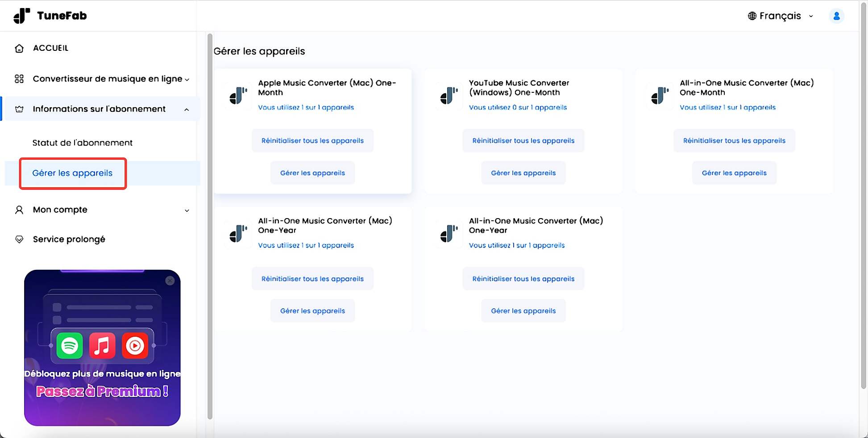This screenshot has width=868, height=438.
Task: Click the grid icon beside Convertisseur de musique
Action: point(19,79)
